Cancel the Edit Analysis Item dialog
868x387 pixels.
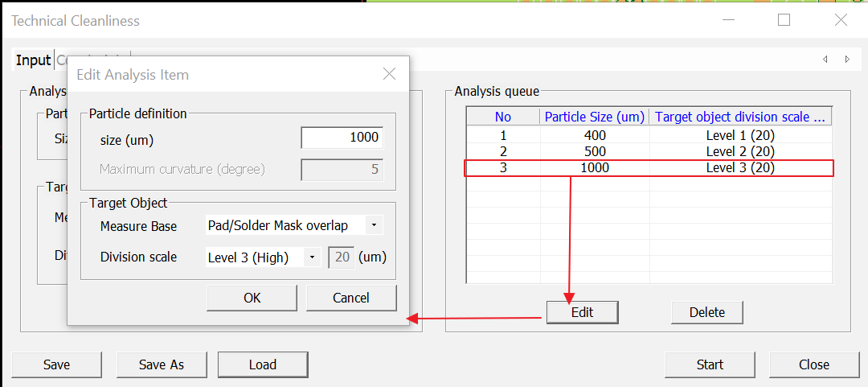350,298
